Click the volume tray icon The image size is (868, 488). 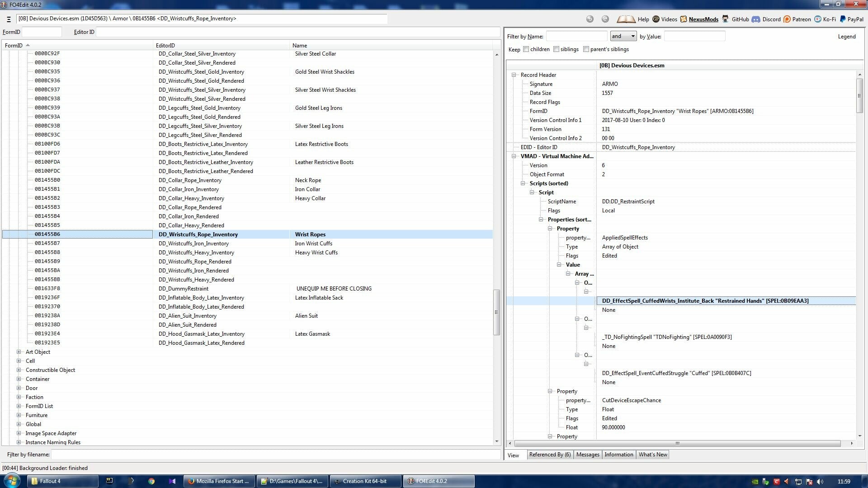coord(820,482)
